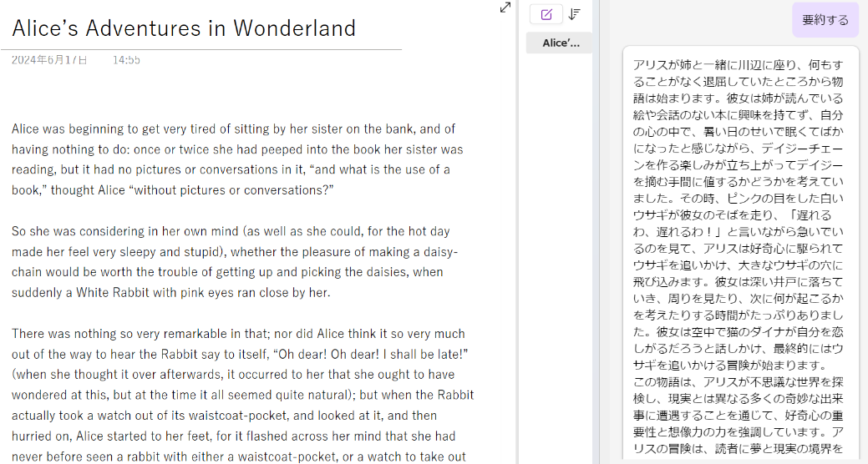868x464 pixels.
Task: Click the paragraph starting 'So she was considering'
Action: coord(235,261)
